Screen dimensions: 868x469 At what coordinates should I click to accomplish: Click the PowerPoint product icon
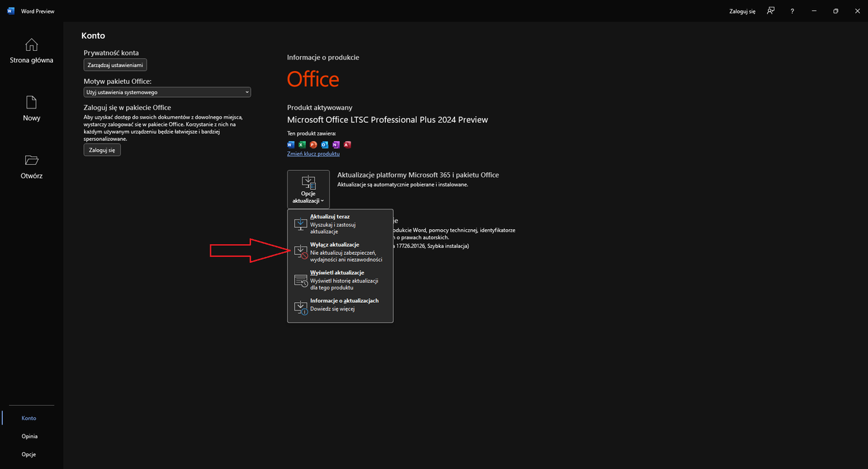(313, 144)
